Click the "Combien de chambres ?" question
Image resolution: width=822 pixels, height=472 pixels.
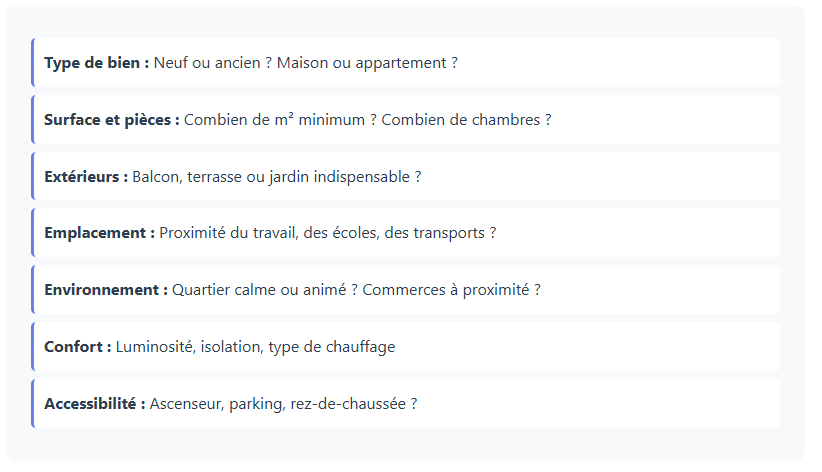pyautogui.click(x=466, y=120)
